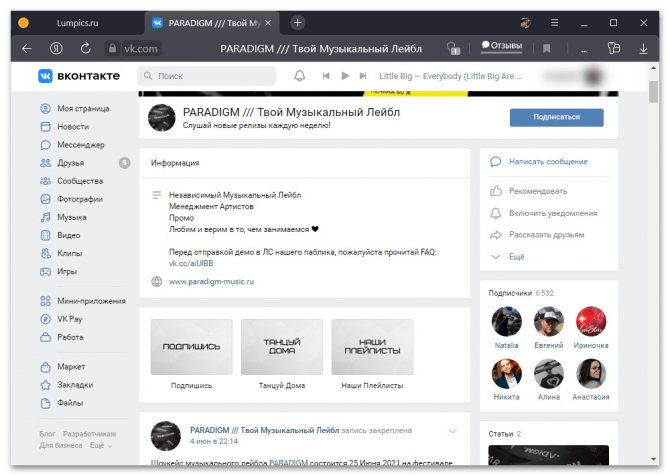Open the Наши Плейлисты menu tile
670x476 pixels.
pyautogui.click(x=372, y=354)
